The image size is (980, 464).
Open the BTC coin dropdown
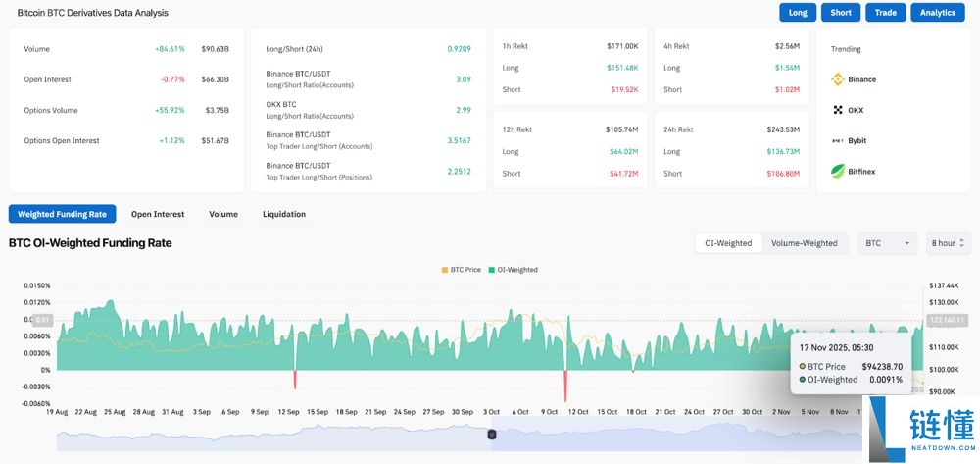888,243
